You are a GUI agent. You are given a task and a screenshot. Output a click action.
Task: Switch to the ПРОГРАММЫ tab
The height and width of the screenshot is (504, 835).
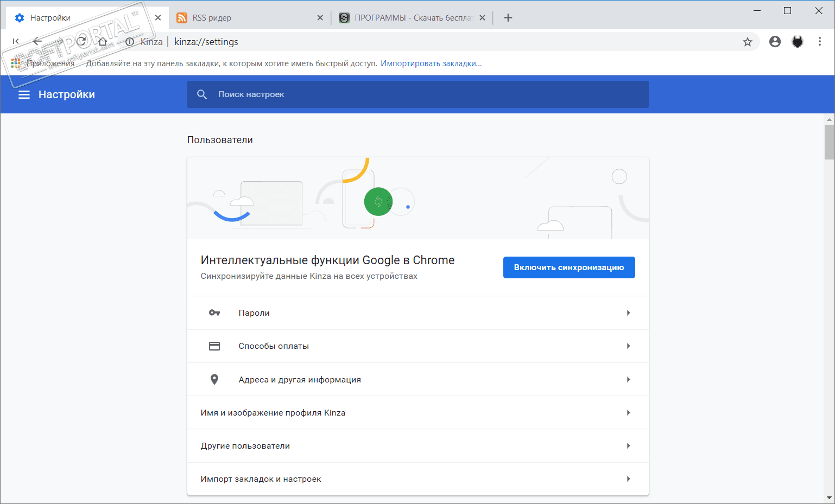(x=413, y=18)
